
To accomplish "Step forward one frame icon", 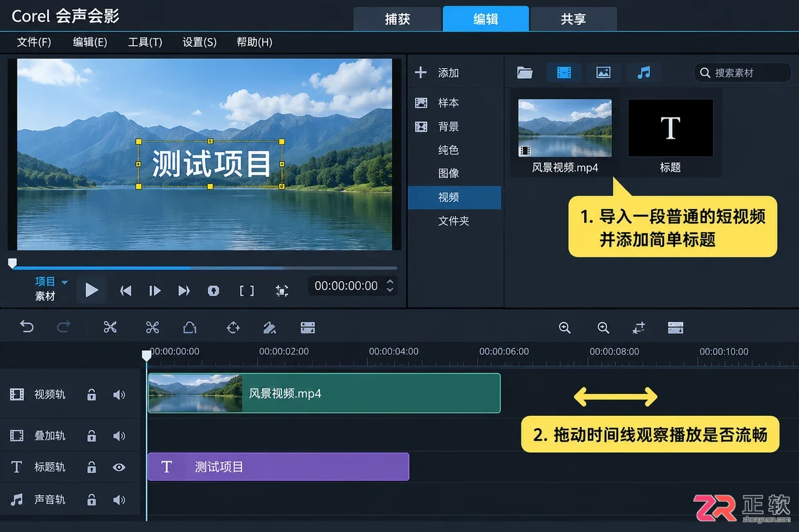I will [x=155, y=291].
